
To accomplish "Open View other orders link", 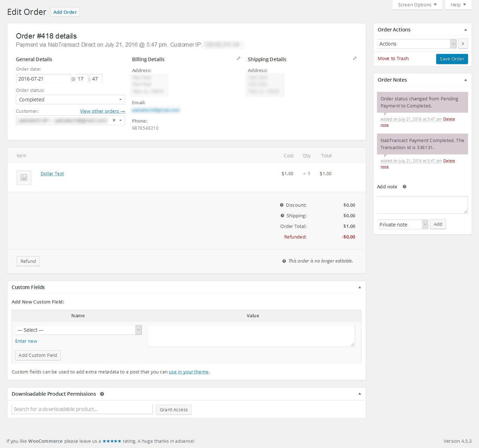I will 102,111.
